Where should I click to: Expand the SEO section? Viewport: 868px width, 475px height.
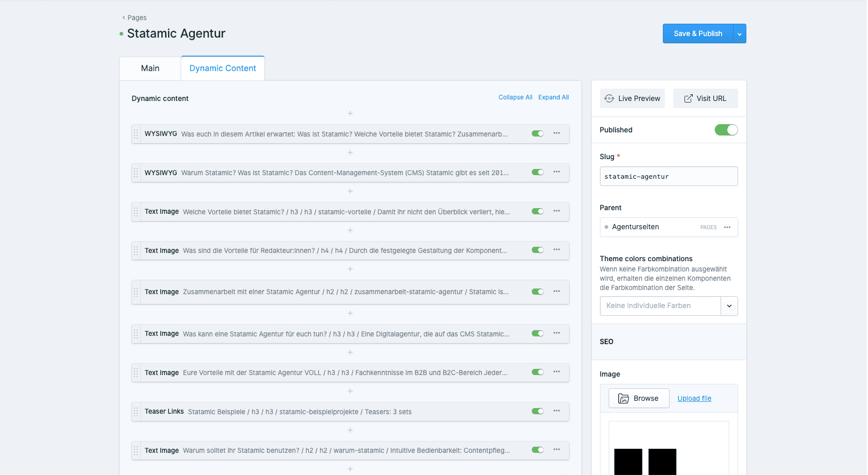pos(669,342)
